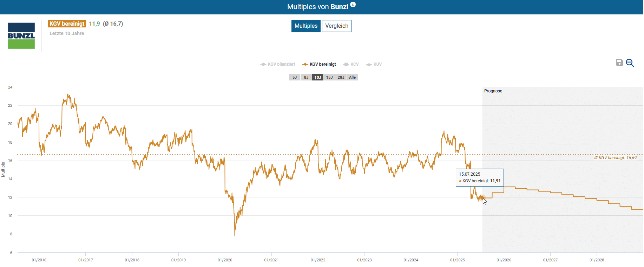Click the Bunzl company logo
This screenshot has height=267, width=644.
pos(21,36)
